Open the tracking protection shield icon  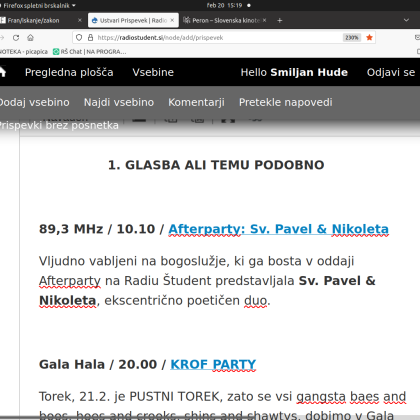point(79,37)
